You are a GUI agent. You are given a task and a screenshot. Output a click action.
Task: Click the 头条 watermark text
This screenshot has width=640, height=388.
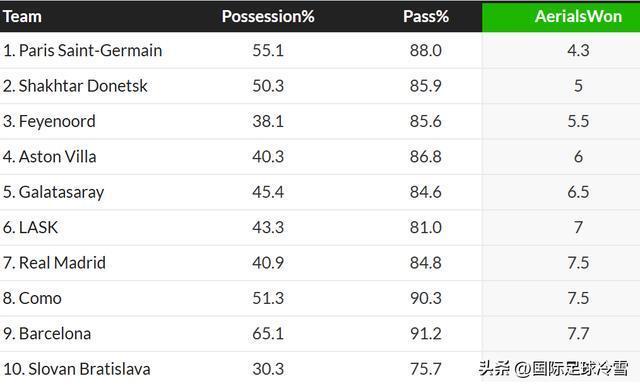tap(494, 368)
